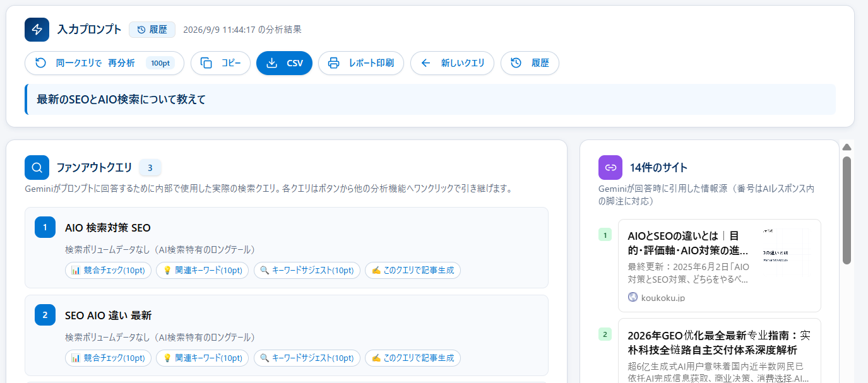
Task: Click the printer icon in レポート印刷
Action: 334,63
